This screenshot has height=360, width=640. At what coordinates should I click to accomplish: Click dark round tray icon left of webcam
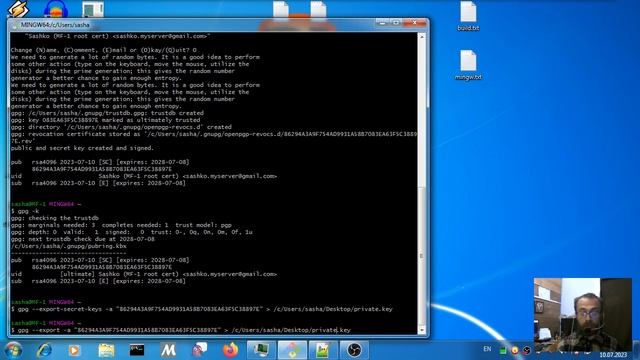tap(527, 350)
